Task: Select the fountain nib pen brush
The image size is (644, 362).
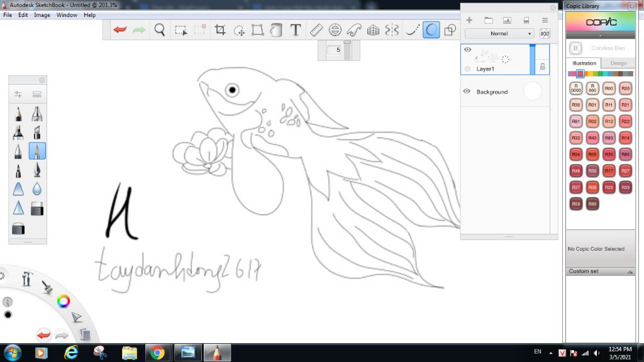Action: coord(37,170)
